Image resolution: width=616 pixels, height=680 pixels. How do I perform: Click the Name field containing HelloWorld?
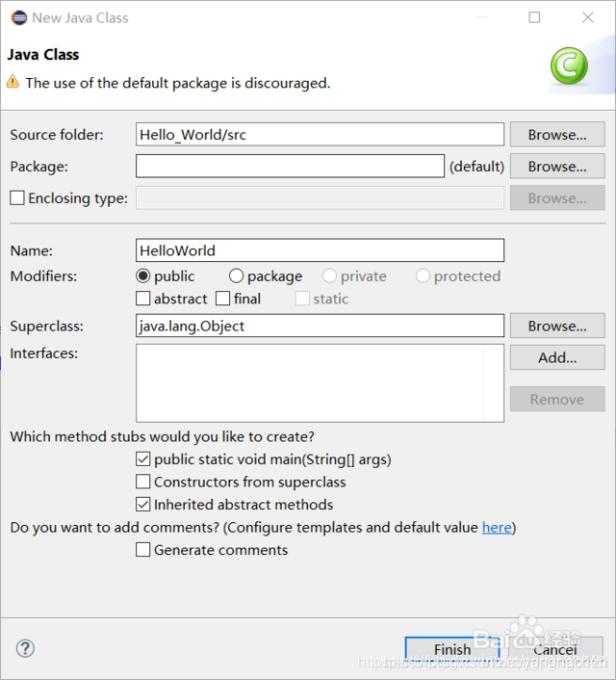(320, 250)
